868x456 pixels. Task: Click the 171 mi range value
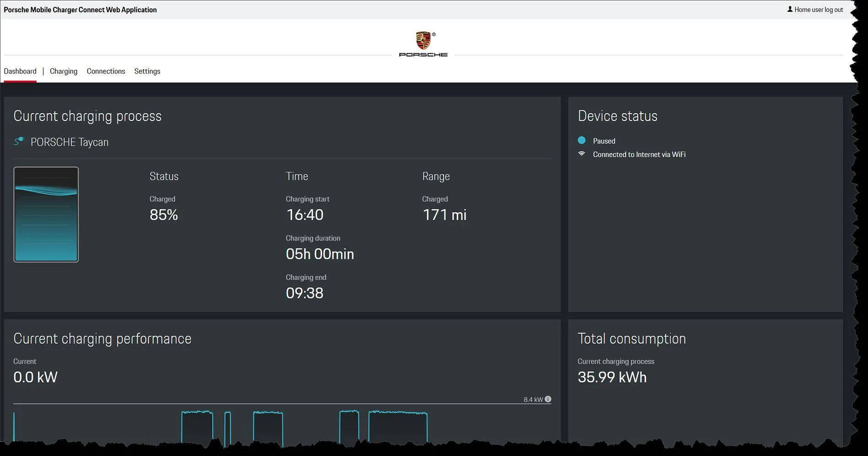point(445,215)
